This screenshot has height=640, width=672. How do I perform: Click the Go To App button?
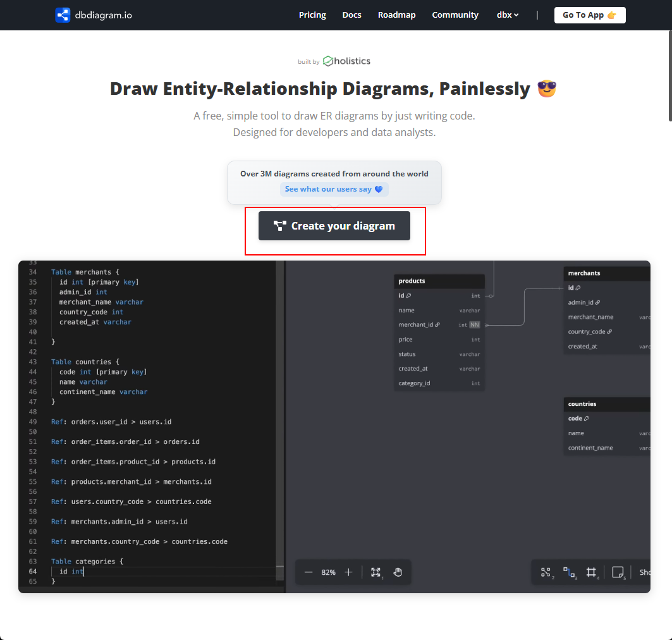tap(590, 15)
